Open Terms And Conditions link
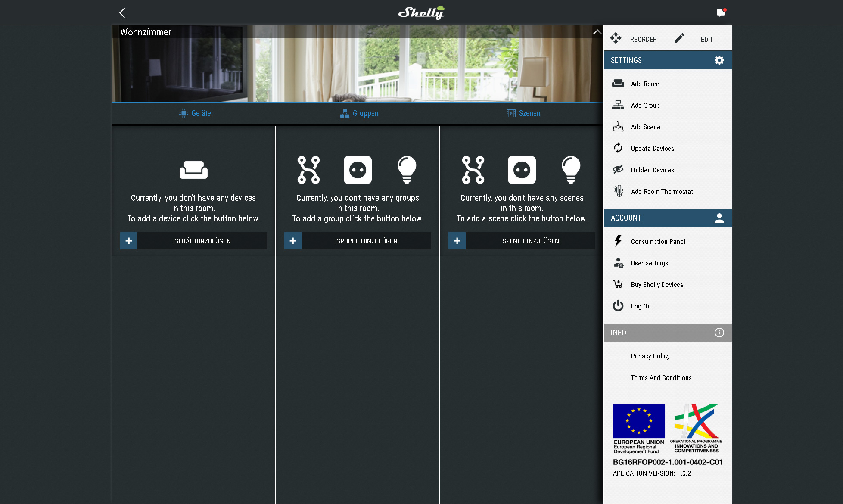 [x=661, y=377]
